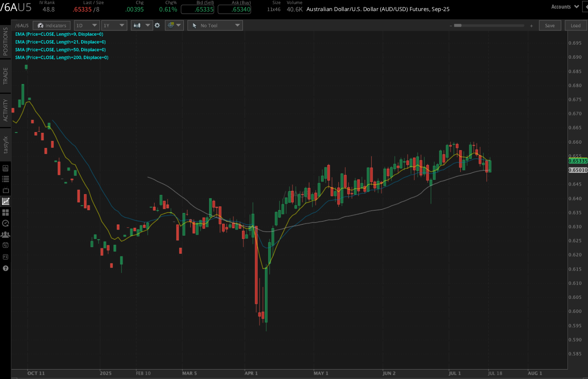Click the history clock icon in sidebar
Viewport: 588px width, 379px height.
[x=6, y=223]
